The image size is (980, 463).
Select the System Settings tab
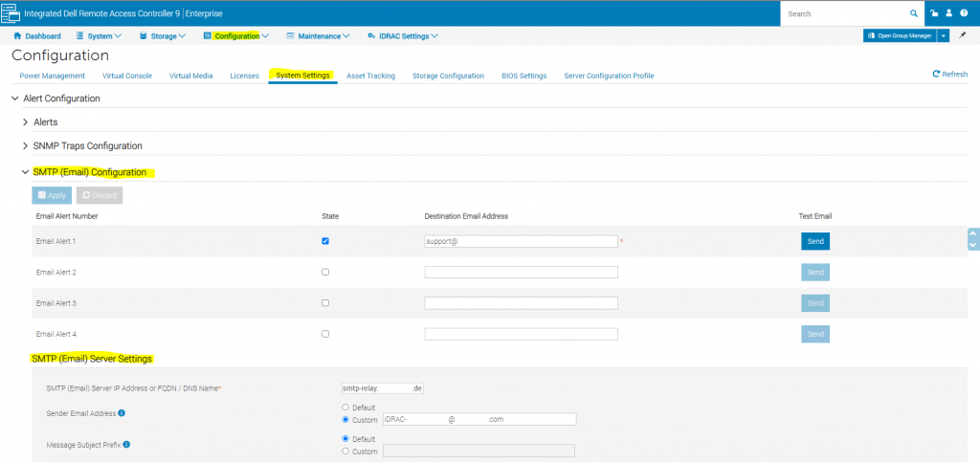click(302, 76)
